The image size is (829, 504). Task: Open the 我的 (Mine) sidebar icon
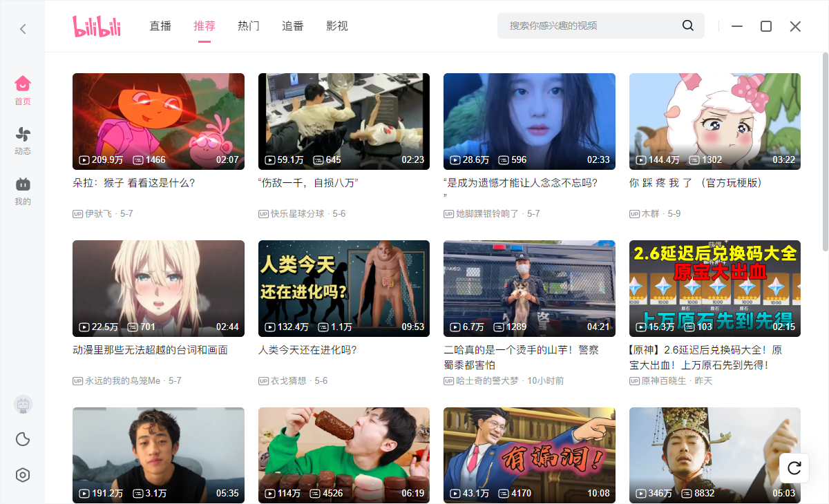tap(22, 188)
